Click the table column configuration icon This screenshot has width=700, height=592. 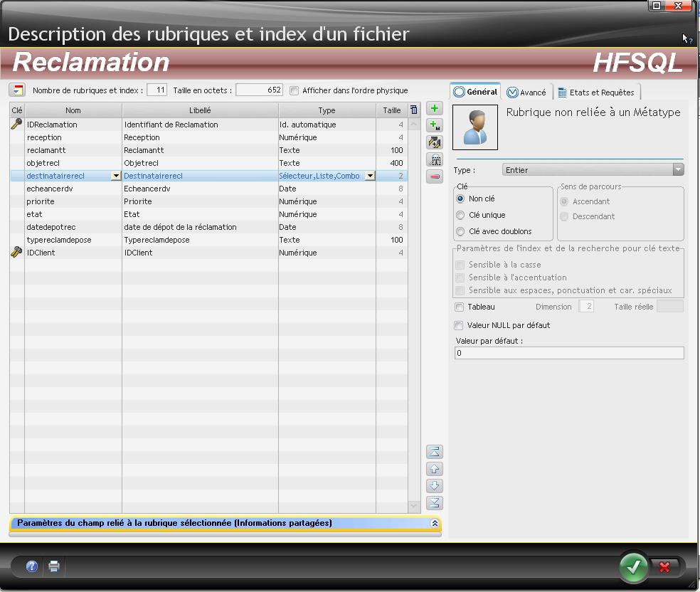[414, 110]
